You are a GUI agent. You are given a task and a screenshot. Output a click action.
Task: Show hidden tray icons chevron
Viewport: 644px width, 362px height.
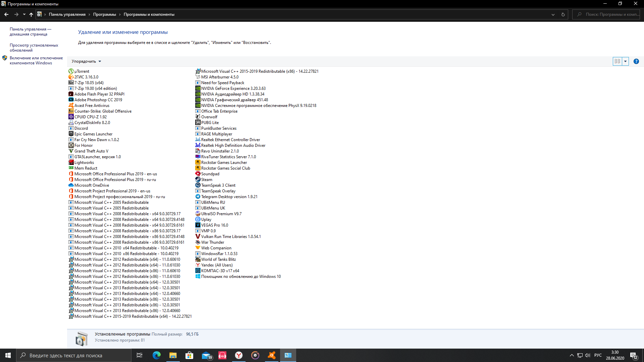point(572,355)
